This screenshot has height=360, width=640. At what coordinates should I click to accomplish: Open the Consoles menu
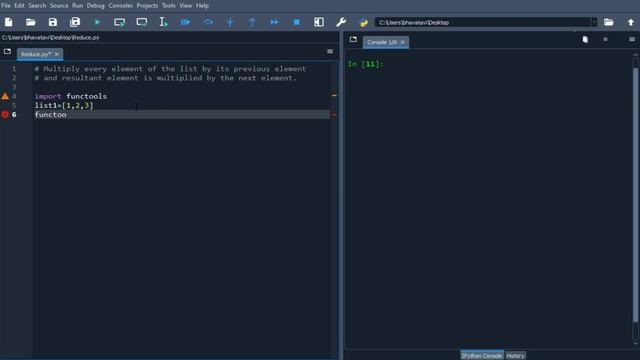coord(120,6)
